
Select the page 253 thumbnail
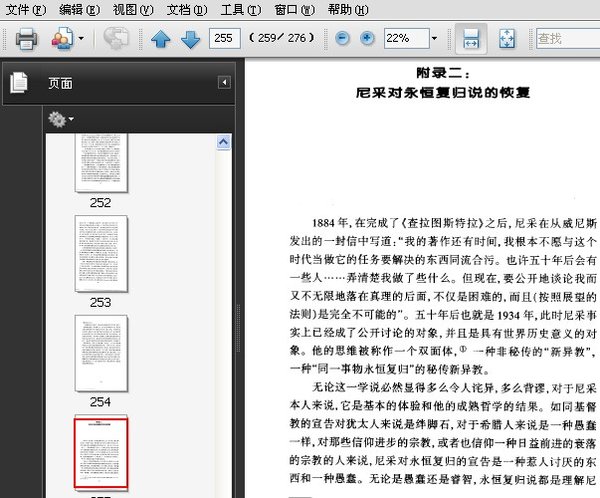(101, 253)
